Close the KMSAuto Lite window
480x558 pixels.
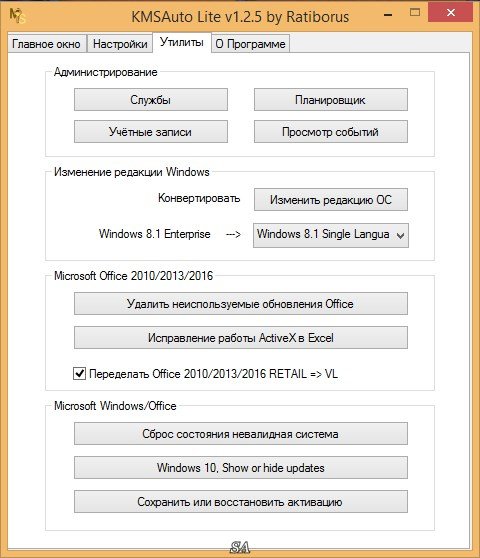tap(450, 13)
